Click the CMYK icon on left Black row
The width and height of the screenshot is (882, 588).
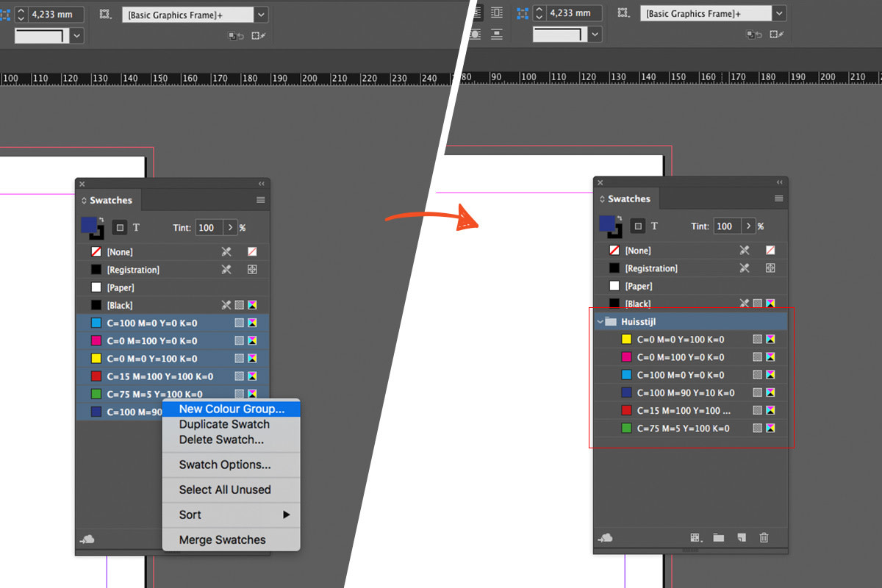click(252, 305)
